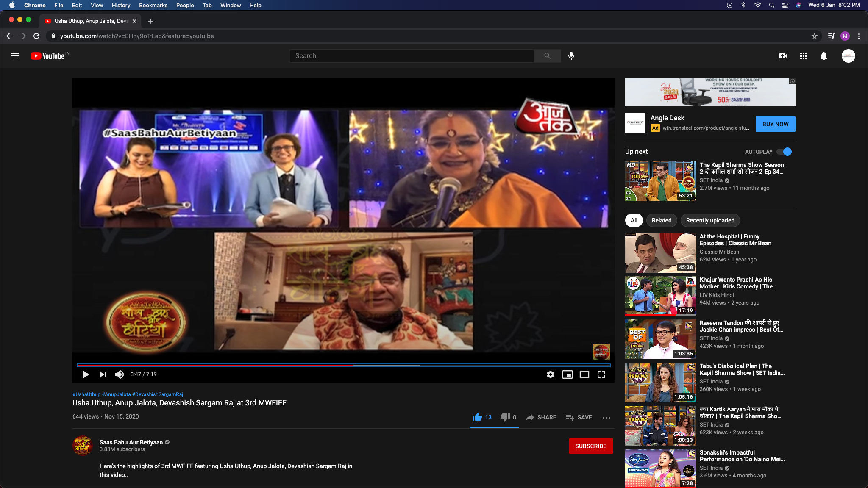The width and height of the screenshot is (868, 488).
Task: Dislike this video thumbs down
Action: point(509,417)
